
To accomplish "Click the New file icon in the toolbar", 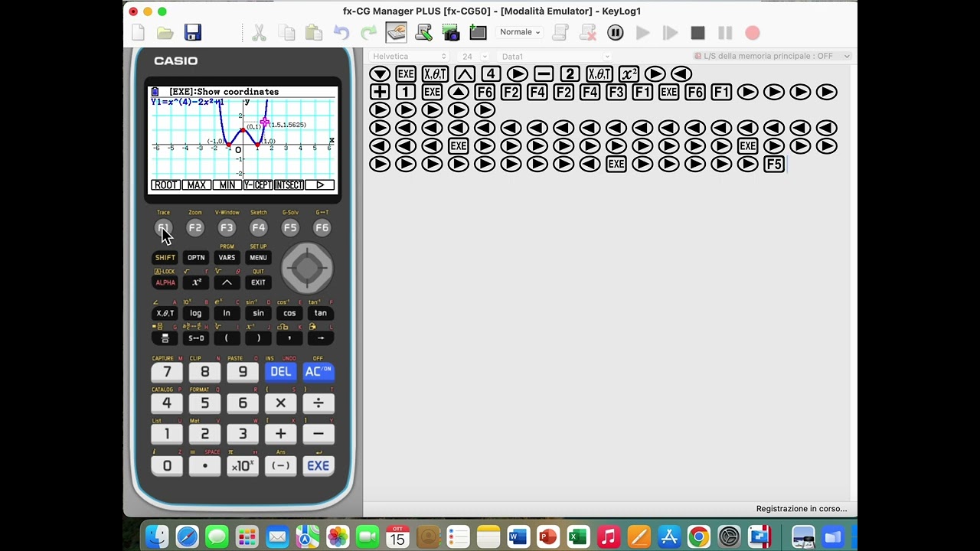I will (139, 33).
